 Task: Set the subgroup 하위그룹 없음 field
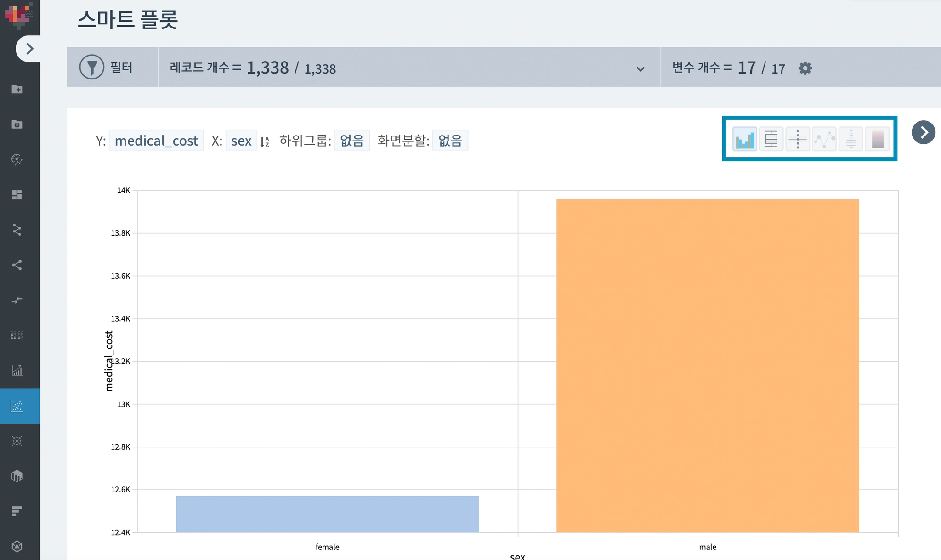(x=351, y=141)
